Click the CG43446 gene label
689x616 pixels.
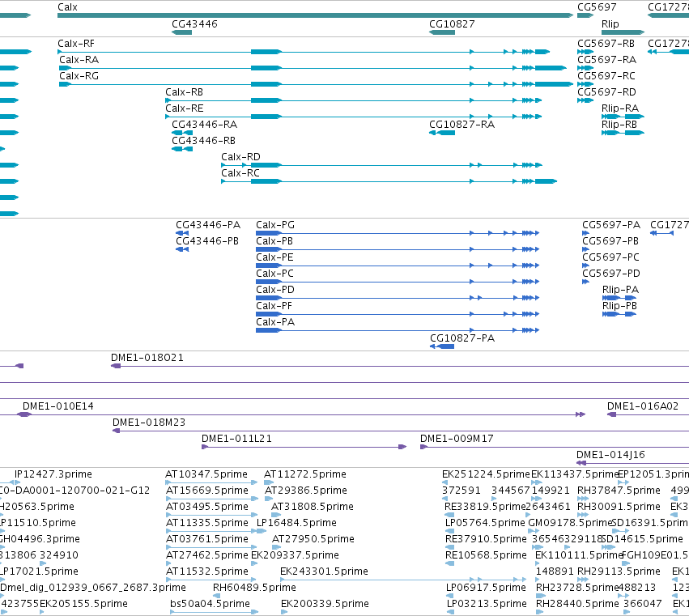194,23
